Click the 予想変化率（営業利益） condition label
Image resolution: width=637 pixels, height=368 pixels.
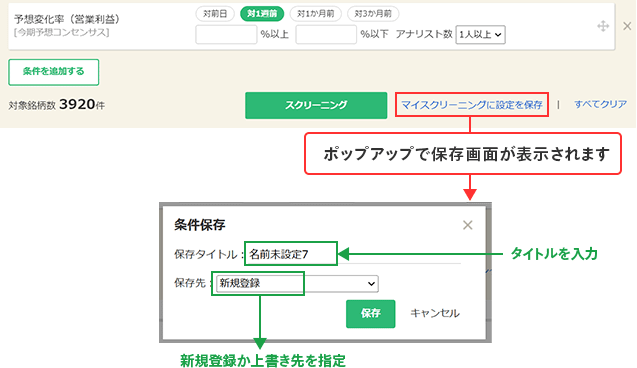[67, 19]
